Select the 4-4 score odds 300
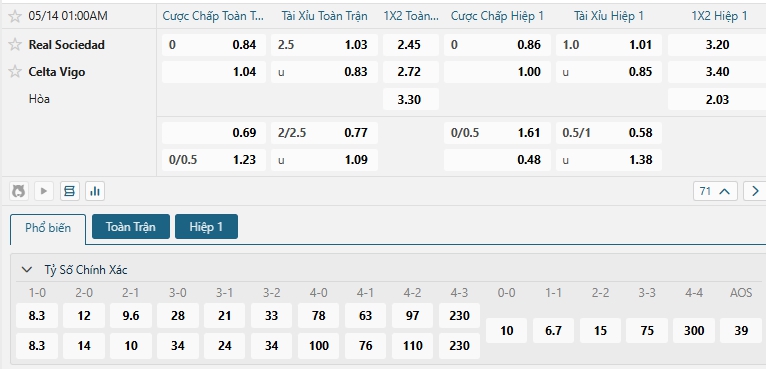Image resolution: width=766 pixels, height=369 pixels. (694, 331)
